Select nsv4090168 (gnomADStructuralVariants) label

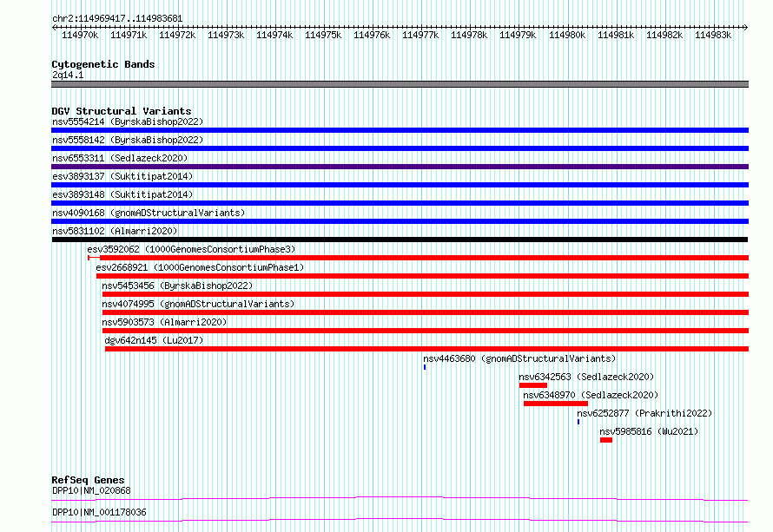[x=149, y=213]
